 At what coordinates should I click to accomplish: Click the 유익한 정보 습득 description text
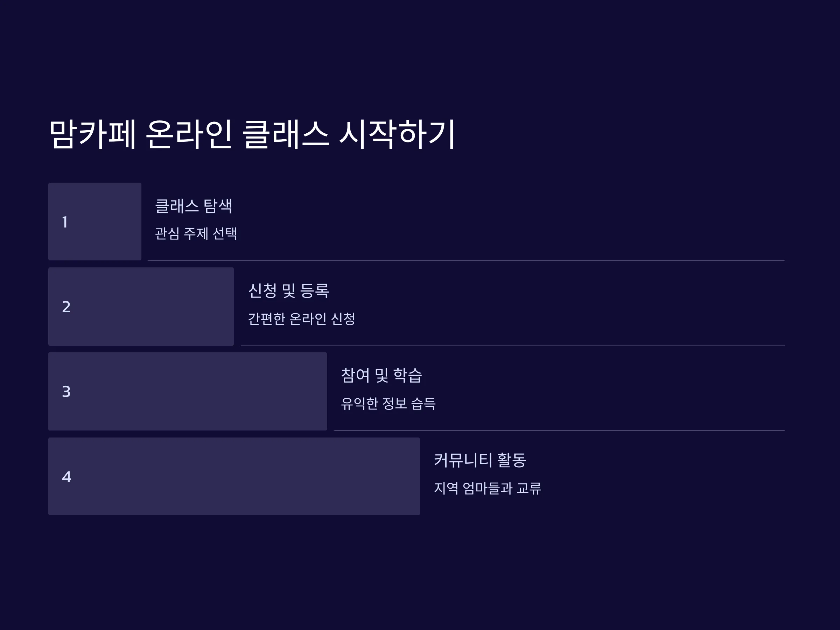click(x=388, y=403)
